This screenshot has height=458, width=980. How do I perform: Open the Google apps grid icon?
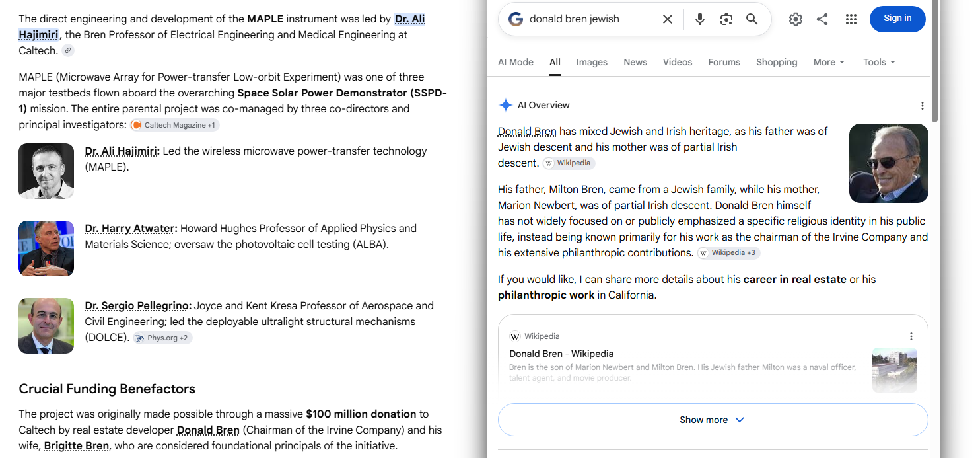point(851,19)
